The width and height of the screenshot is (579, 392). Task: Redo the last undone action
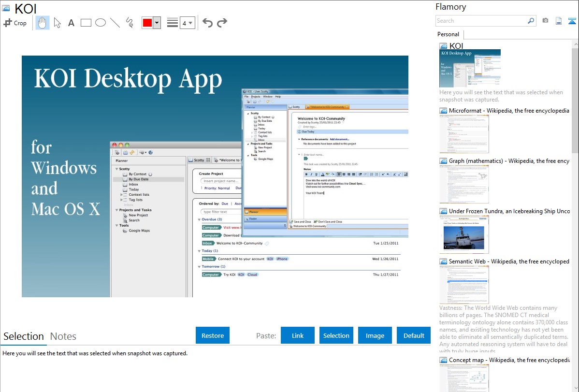(222, 23)
